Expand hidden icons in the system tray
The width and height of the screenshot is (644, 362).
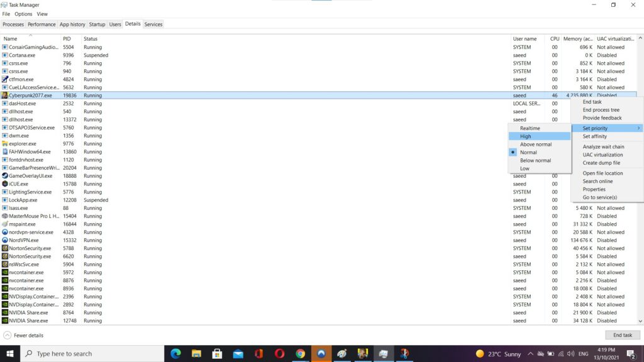pyautogui.click(x=531, y=354)
